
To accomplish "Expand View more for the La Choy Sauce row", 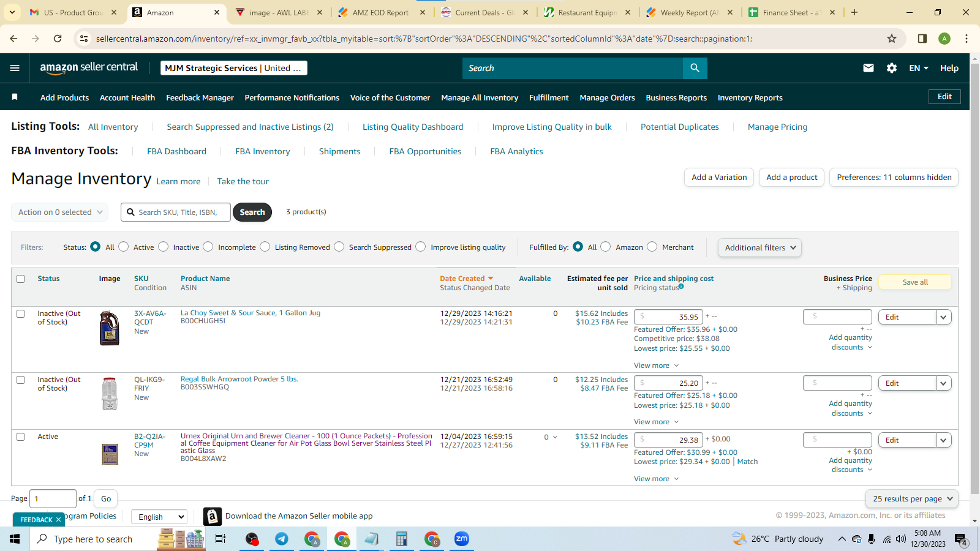I will pyautogui.click(x=657, y=365).
